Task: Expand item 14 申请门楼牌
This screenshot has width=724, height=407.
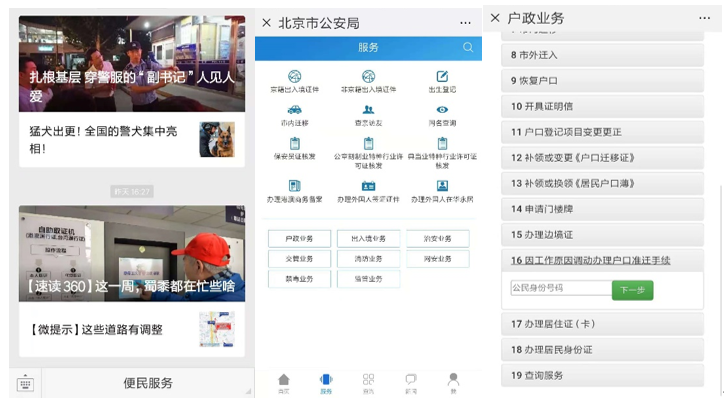Action: (x=602, y=209)
